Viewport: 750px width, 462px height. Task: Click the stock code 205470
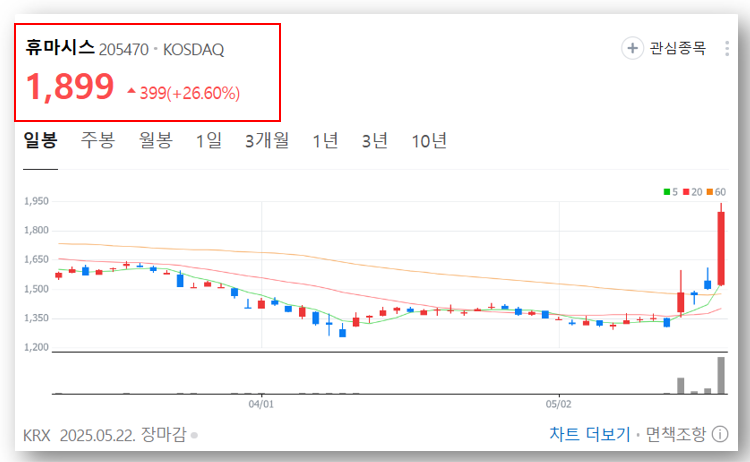124,49
